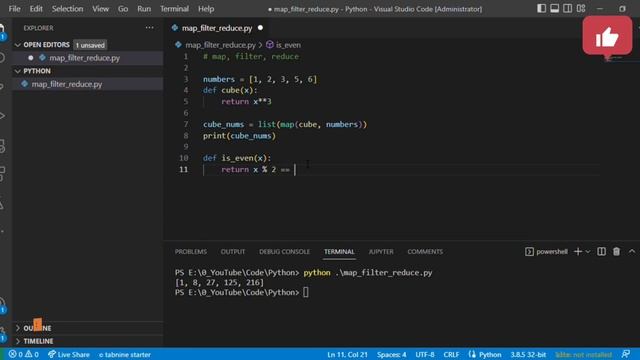Click the red thumbs-up like overlay
The height and width of the screenshot is (360, 640).
tap(607, 36)
